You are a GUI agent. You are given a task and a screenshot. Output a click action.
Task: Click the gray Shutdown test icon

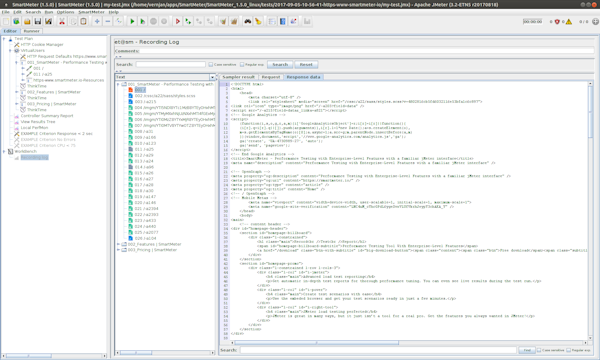click(164, 21)
